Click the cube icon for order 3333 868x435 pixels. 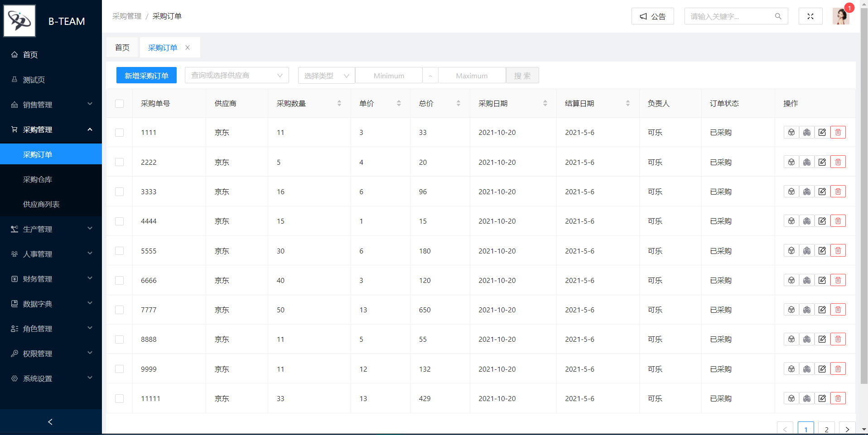point(791,191)
